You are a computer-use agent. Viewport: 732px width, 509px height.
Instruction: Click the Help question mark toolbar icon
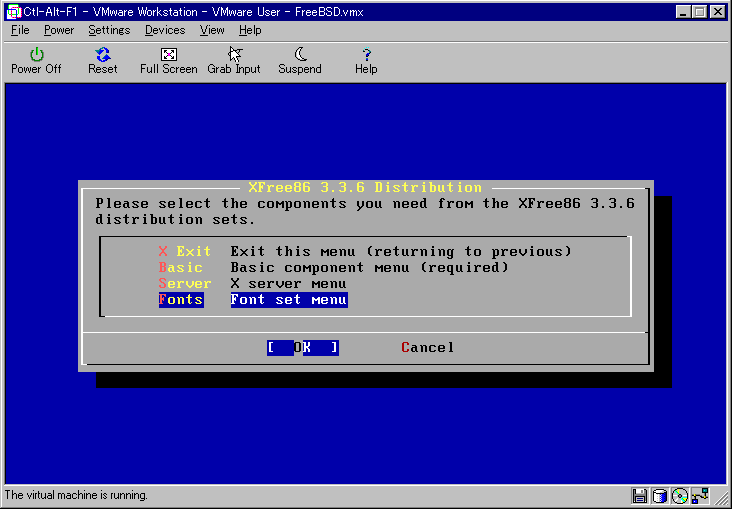[x=366, y=55]
